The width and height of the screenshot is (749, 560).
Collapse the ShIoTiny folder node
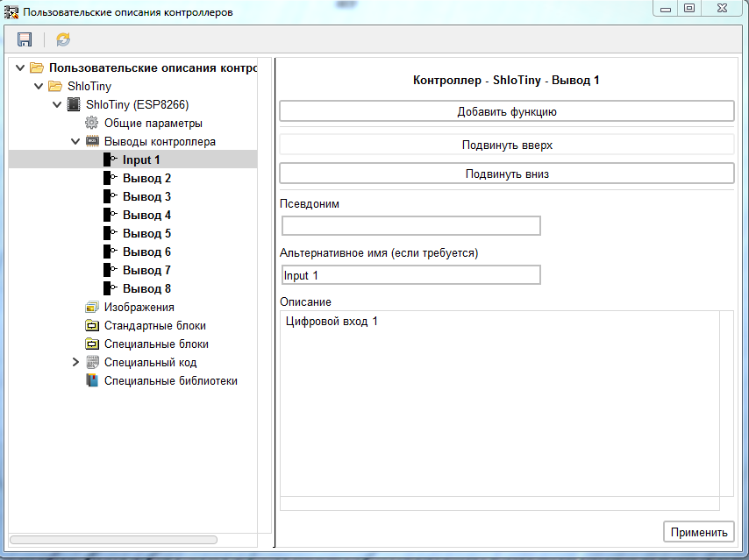[39, 87]
